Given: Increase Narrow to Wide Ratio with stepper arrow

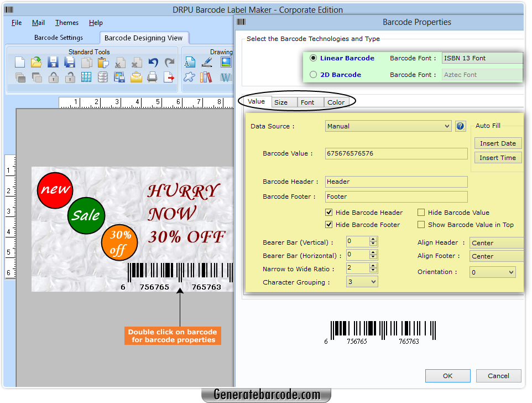Looking at the screenshot, I should tap(373, 266).
